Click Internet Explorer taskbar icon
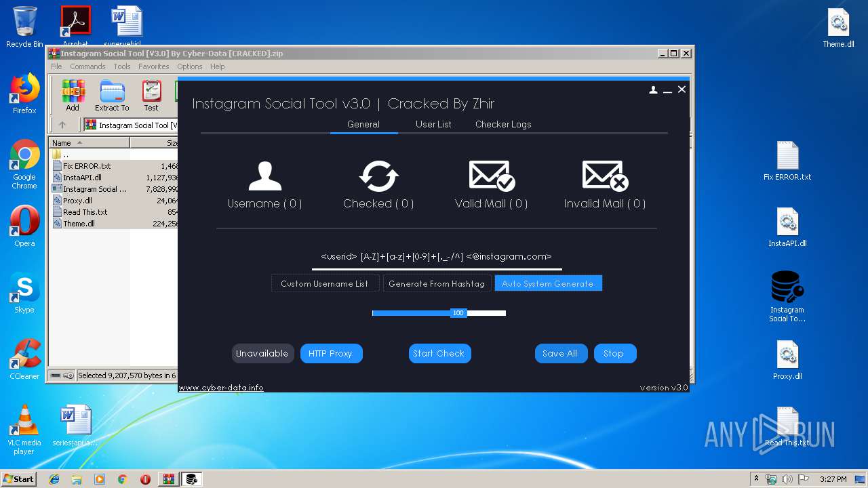 click(x=54, y=479)
